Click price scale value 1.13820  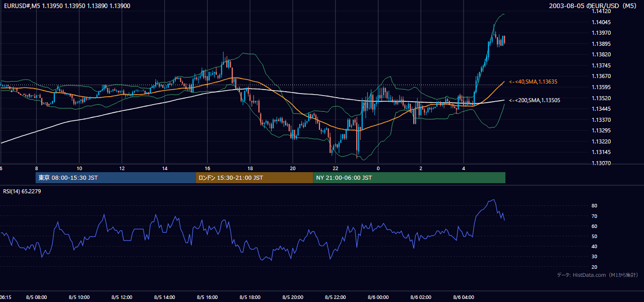pos(602,54)
